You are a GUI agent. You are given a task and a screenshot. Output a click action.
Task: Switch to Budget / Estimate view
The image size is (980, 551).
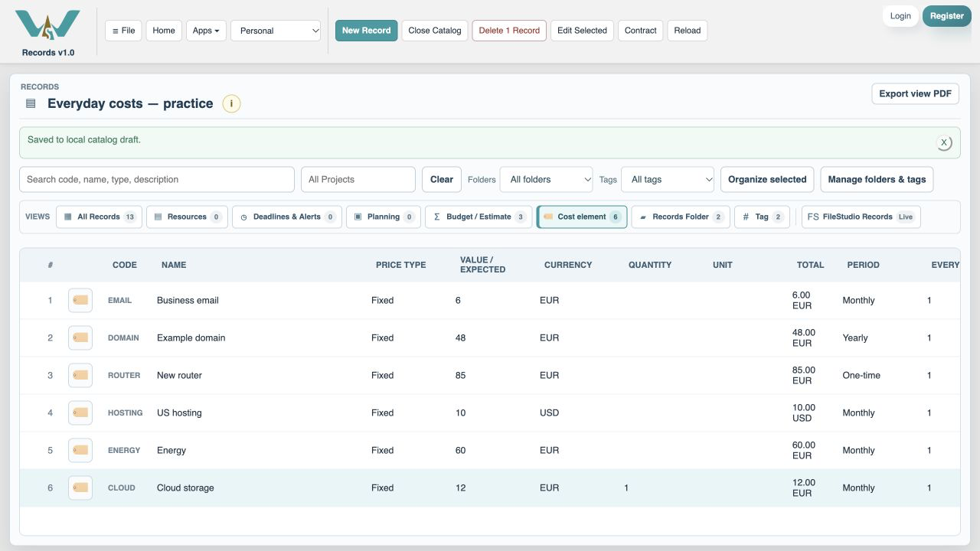[479, 217]
